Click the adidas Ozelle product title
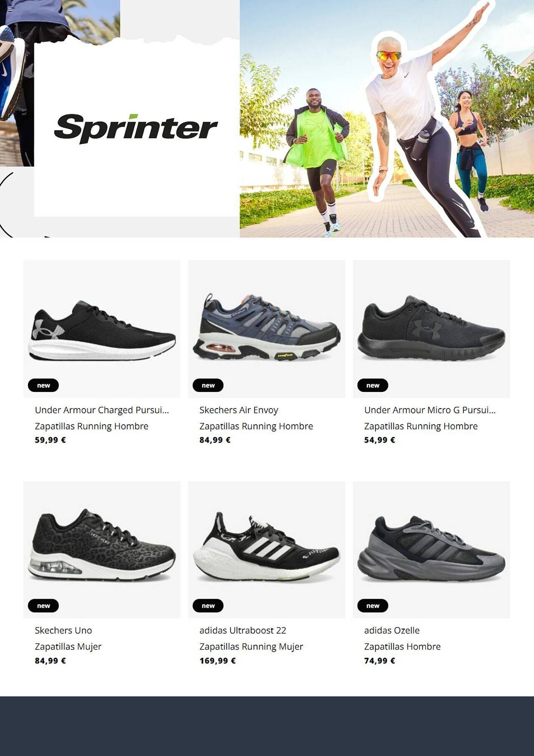 (392, 631)
